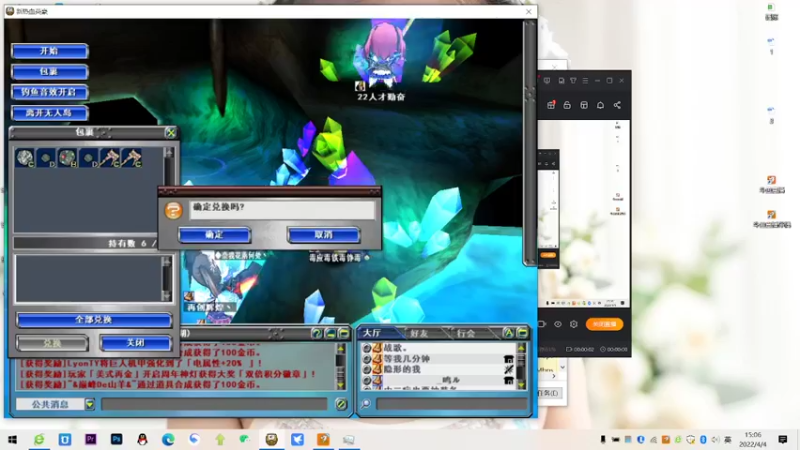The width and height of the screenshot is (800, 450).
Task: Click the chat panel shrink icon
Action: pyautogui.click(x=330, y=334)
